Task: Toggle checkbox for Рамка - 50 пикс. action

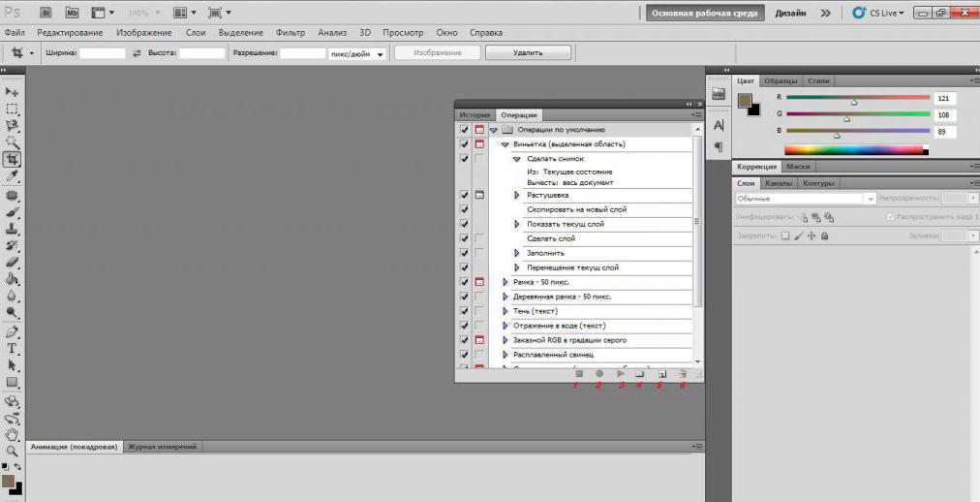Action: [x=465, y=282]
